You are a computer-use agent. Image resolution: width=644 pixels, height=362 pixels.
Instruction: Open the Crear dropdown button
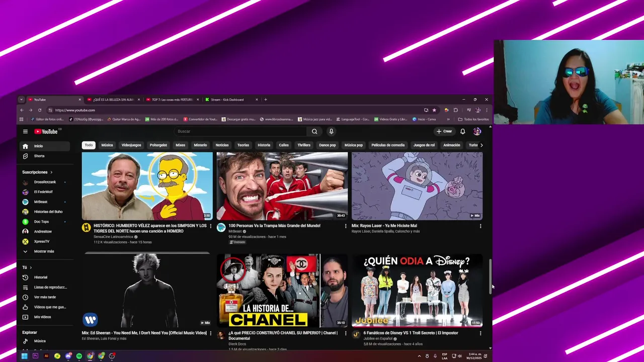coord(444,131)
